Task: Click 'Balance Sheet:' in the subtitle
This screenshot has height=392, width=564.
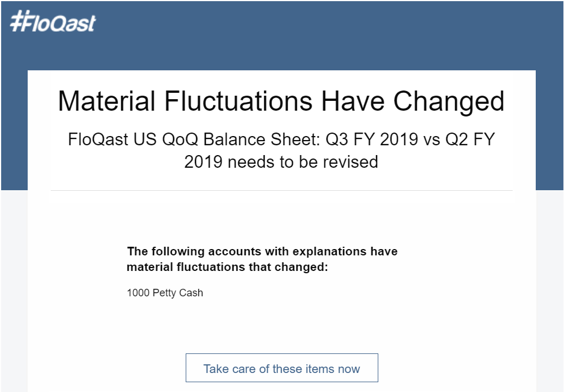Action: click(x=261, y=140)
